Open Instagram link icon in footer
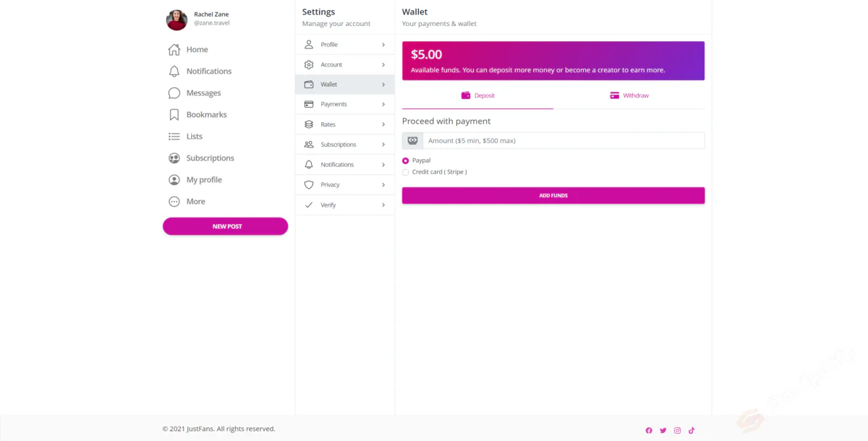Image resolution: width=868 pixels, height=441 pixels. pyautogui.click(x=678, y=430)
